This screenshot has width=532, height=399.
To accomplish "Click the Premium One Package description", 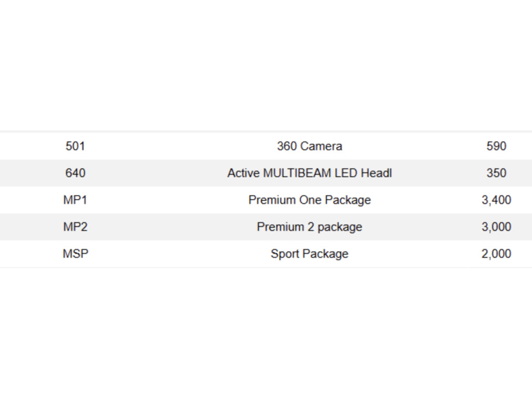I will tap(310, 200).
